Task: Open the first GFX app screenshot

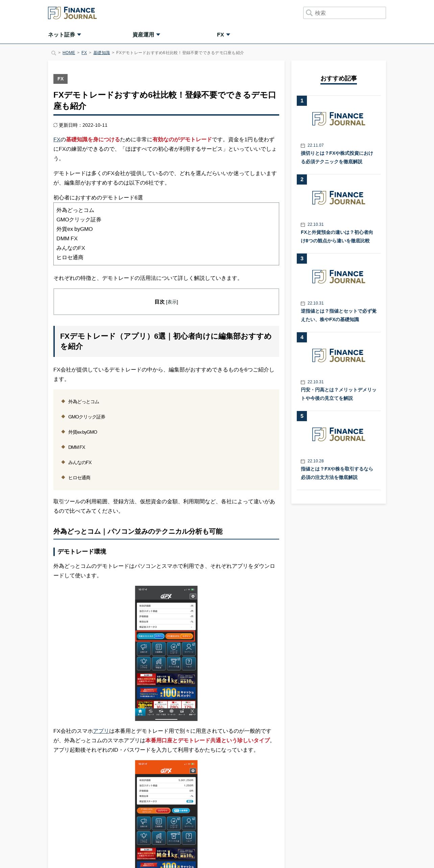Action: coord(166,653)
